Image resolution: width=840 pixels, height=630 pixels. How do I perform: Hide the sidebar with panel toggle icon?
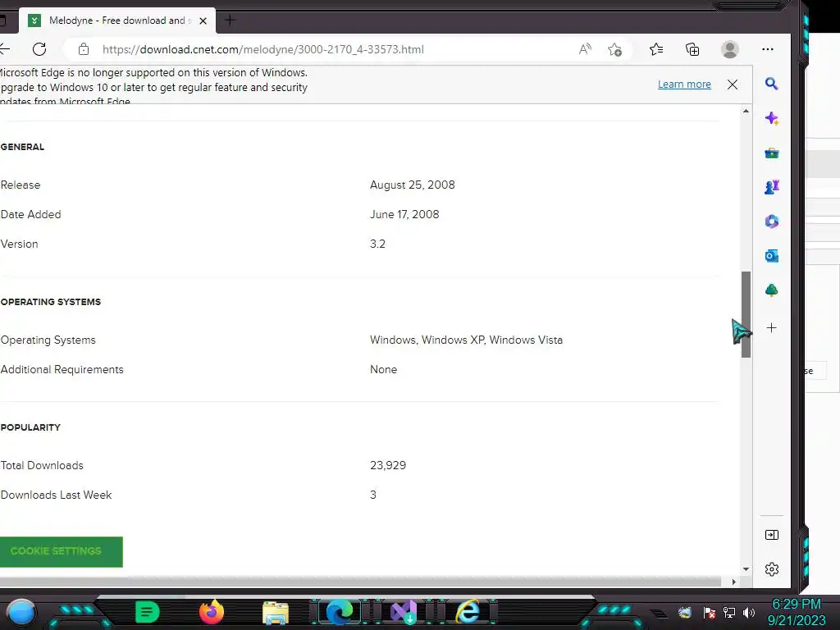pyautogui.click(x=771, y=535)
